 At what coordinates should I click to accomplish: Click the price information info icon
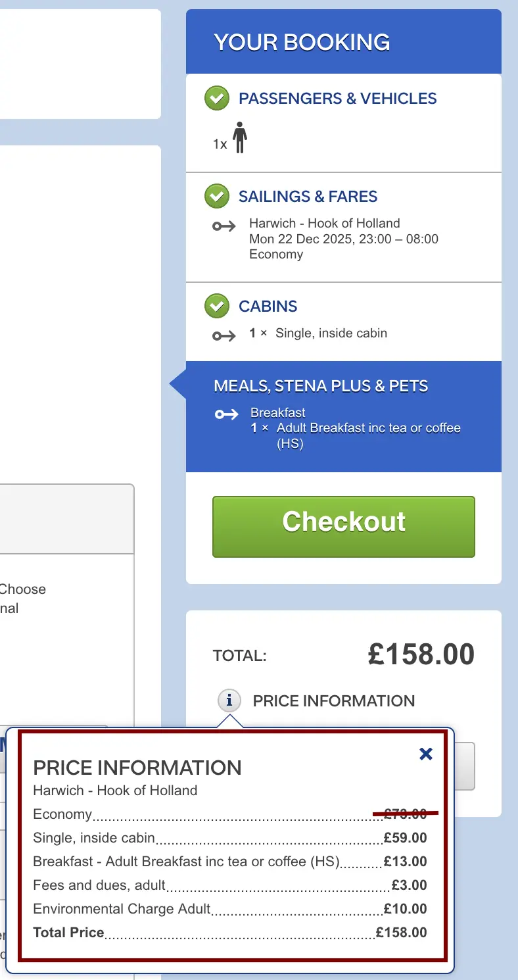[229, 701]
